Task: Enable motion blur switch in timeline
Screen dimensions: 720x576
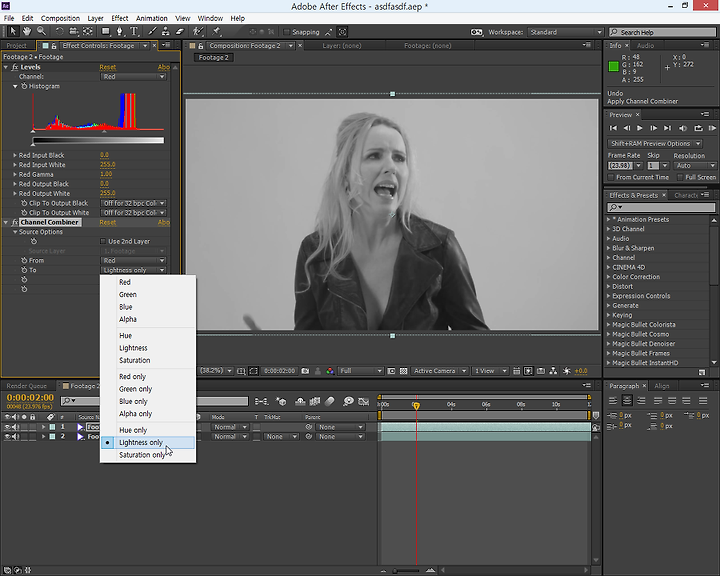Action: point(330,401)
